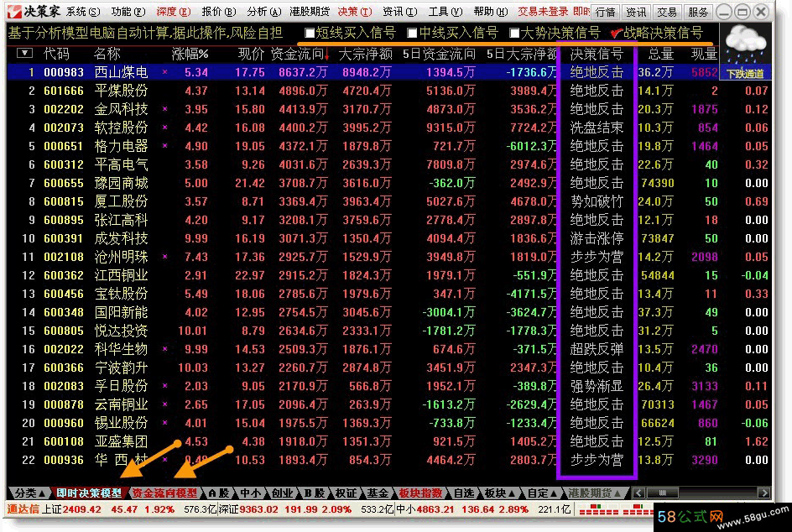Screen dimensions: 792x532
Task: Click the star marker beside 软控股份
Action: [164, 128]
